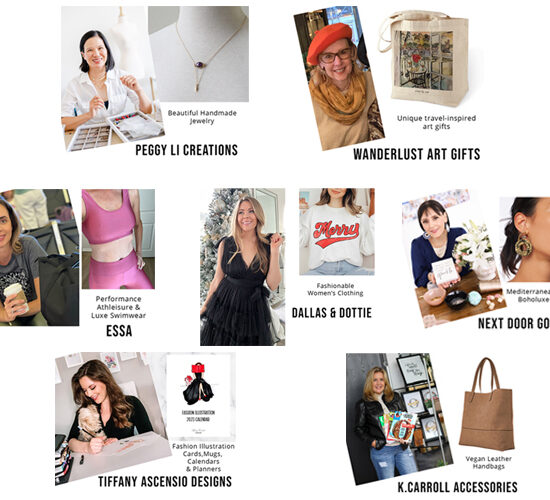Click the Next Door Go brand title
550x500 pixels.
(514, 324)
